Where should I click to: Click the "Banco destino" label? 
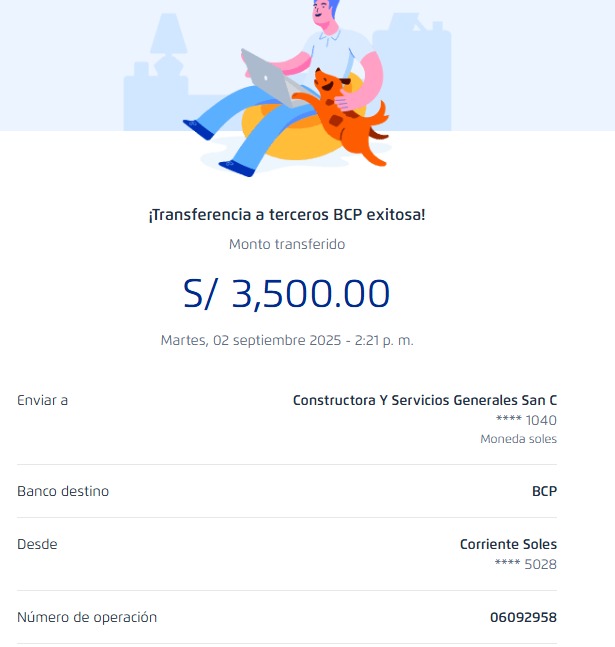63,491
